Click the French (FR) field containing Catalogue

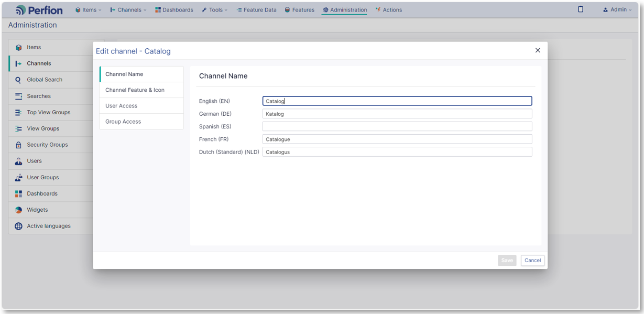[397, 139]
